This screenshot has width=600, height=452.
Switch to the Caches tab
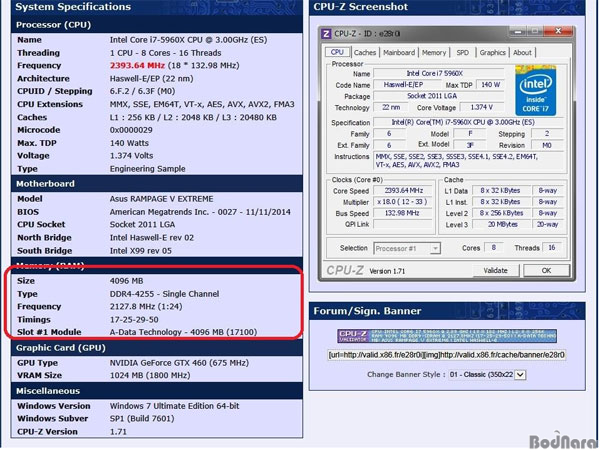click(x=365, y=52)
